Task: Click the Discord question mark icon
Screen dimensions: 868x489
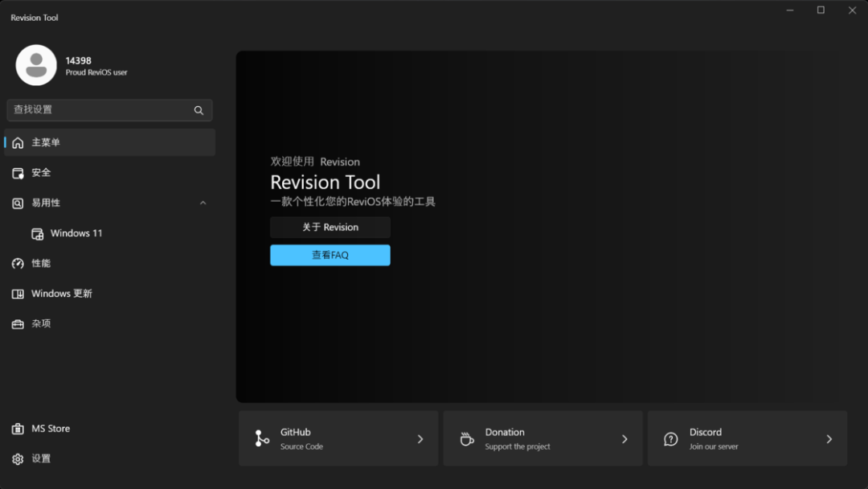Action: coord(671,439)
